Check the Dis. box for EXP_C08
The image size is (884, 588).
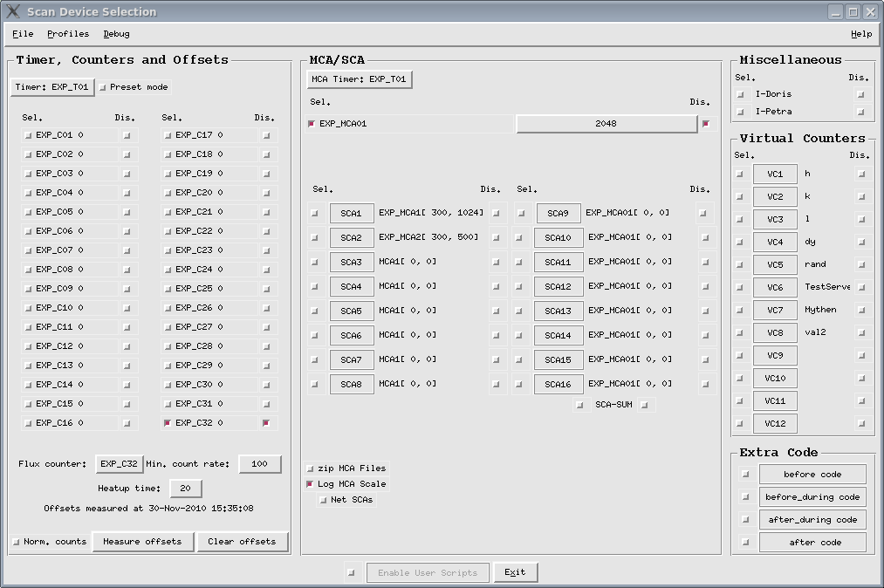pos(127,270)
